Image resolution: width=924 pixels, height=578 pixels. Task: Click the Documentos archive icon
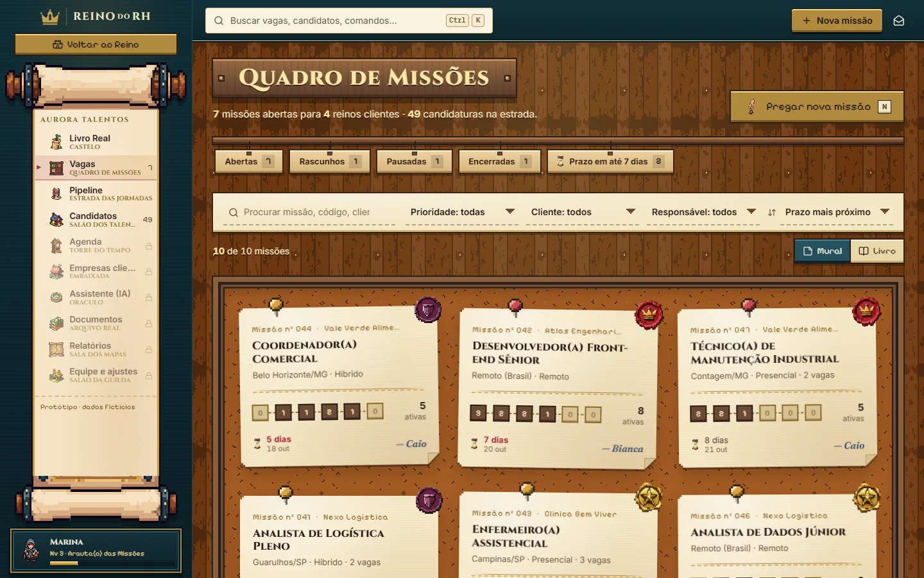point(56,323)
